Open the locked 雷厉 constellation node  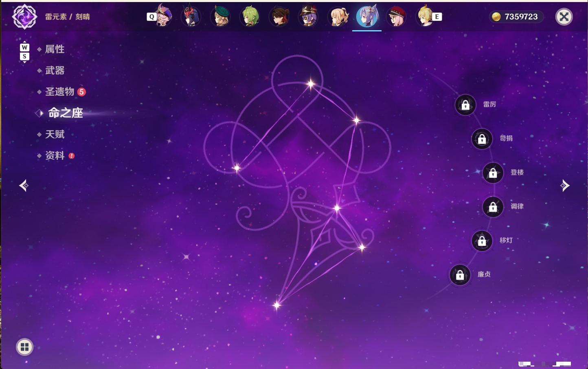coord(465,105)
